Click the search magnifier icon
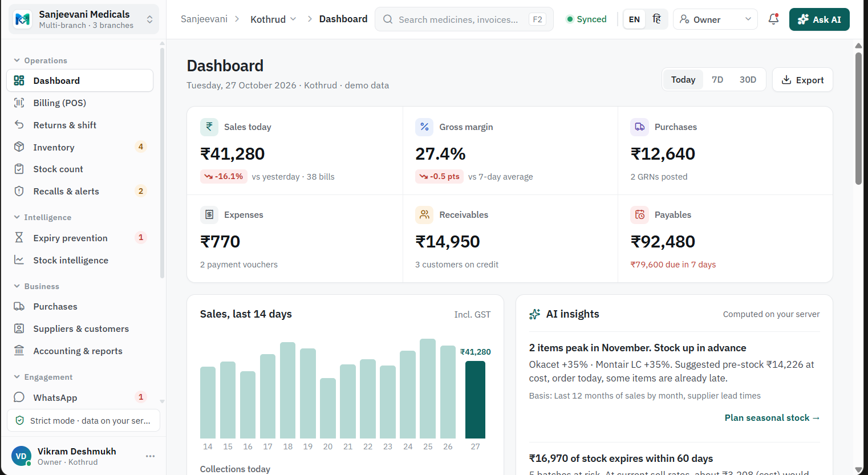Screen dimensions: 868x475 click(x=388, y=19)
